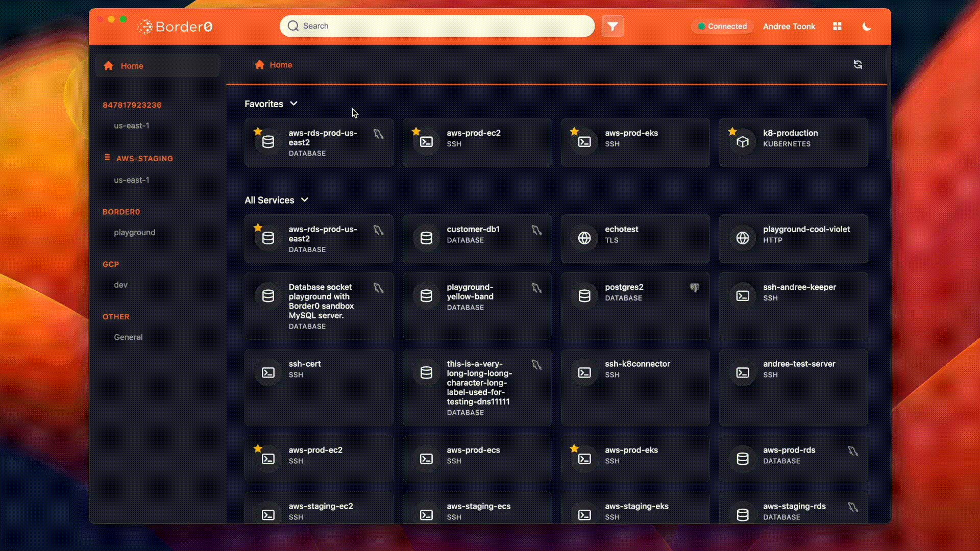Screen dimensions: 980x551
Task: Unfavorite aws-prod-ec2 star in Favorites
Action: (416, 132)
